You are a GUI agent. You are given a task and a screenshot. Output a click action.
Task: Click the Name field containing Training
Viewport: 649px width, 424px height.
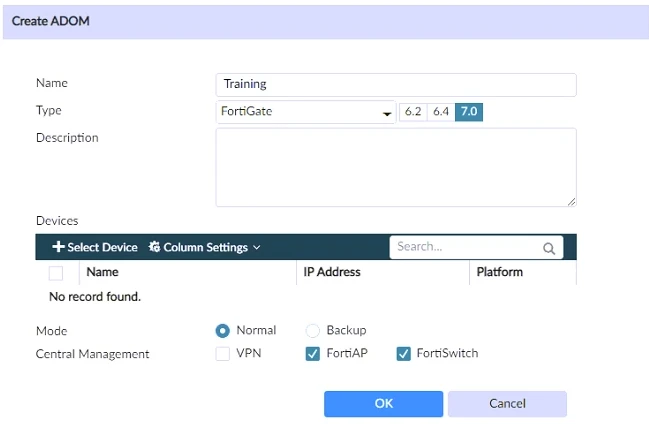tap(396, 84)
